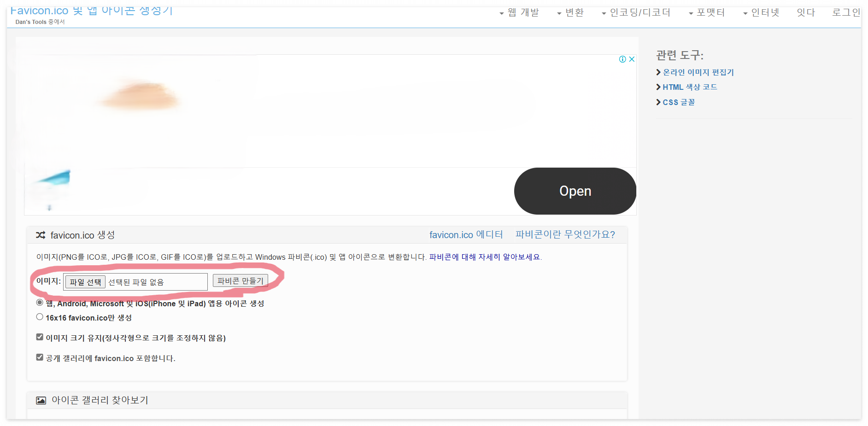Image resolution: width=868 pixels, height=426 pixels.
Task: Follow the 파비콘에 대해 자세히 알아보세요 link
Action: click(485, 257)
